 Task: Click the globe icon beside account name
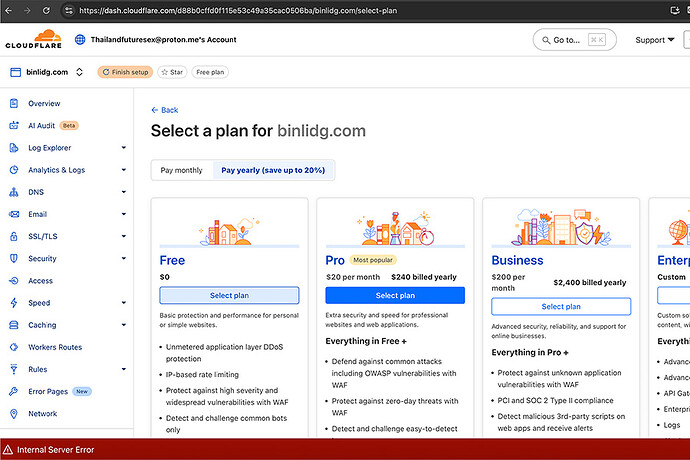coord(80,40)
